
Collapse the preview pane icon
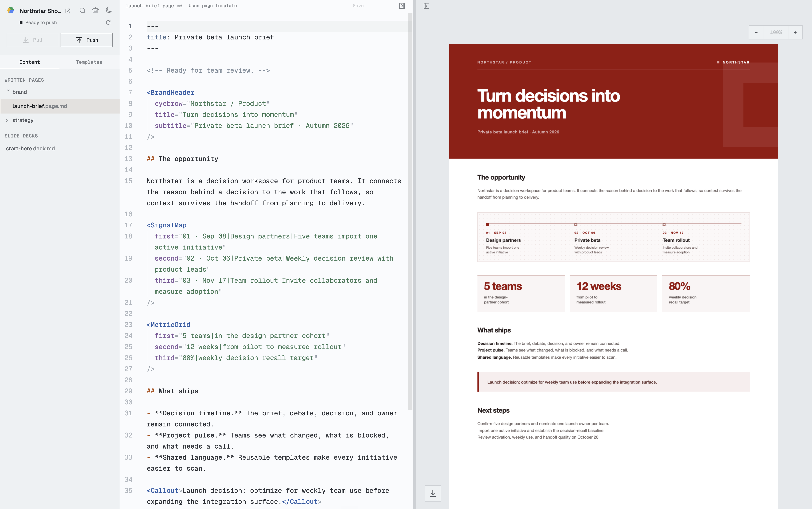coord(426,6)
